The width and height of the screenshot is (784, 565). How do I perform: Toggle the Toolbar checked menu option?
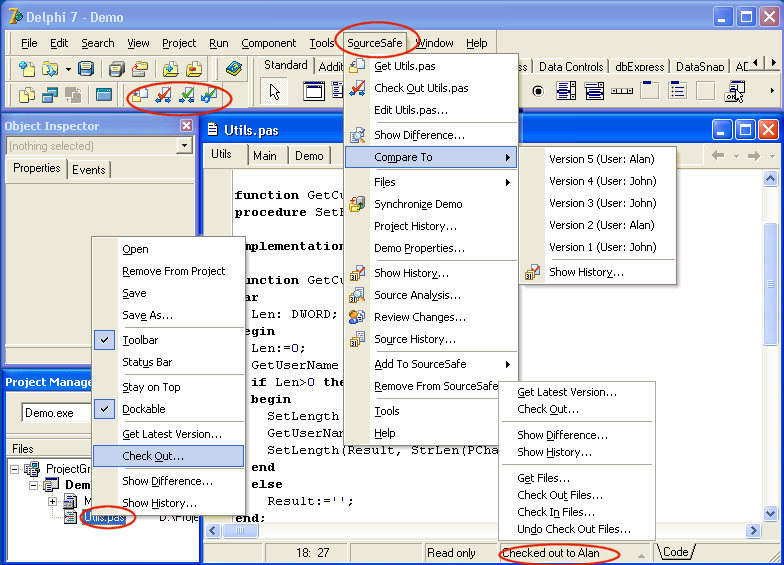[140, 340]
